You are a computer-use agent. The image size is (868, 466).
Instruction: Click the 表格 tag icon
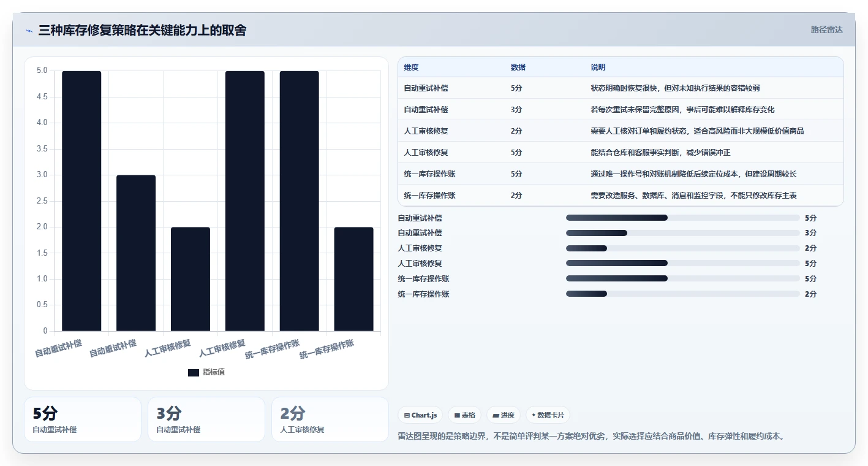click(457, 415)
